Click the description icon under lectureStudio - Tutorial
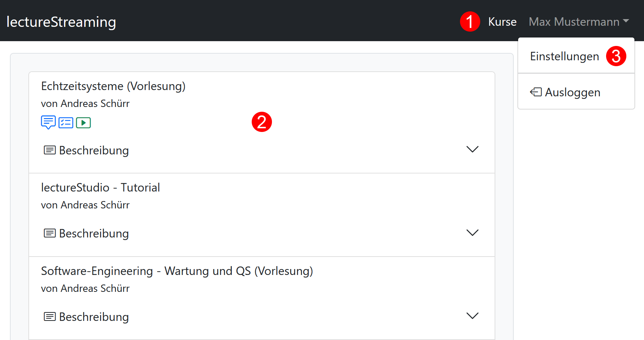This screenshot has width=644, height=340. pos(50,233)
